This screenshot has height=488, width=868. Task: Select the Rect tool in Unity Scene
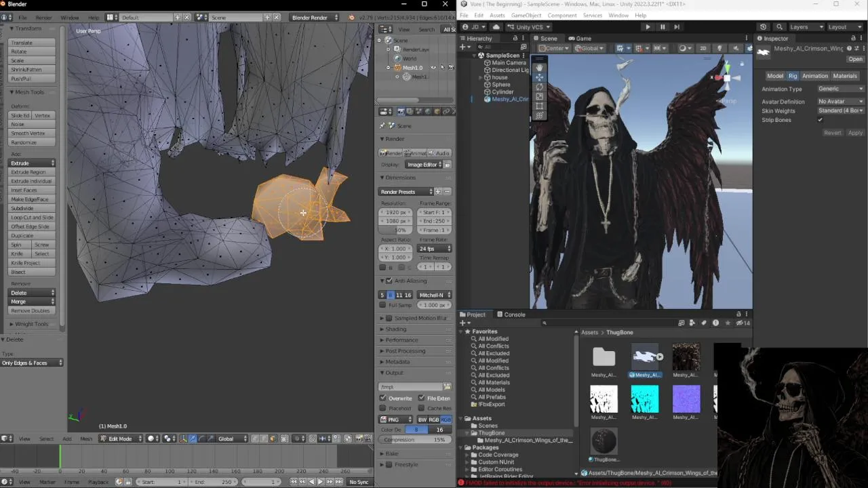(x=539, y=106)
